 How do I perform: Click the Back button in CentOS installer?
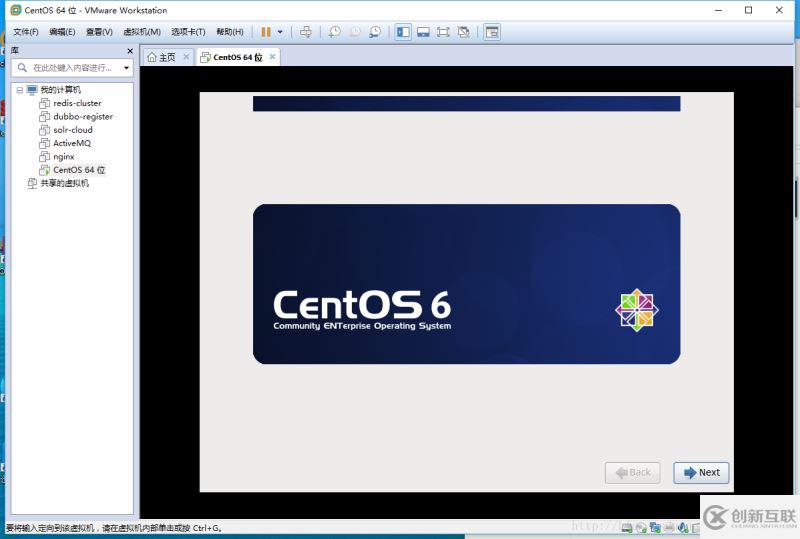pos(633,473)
